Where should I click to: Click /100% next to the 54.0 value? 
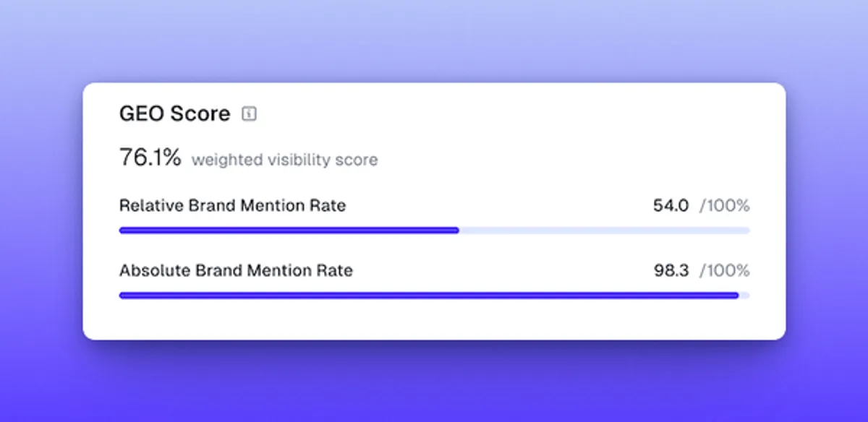[724, 206]
